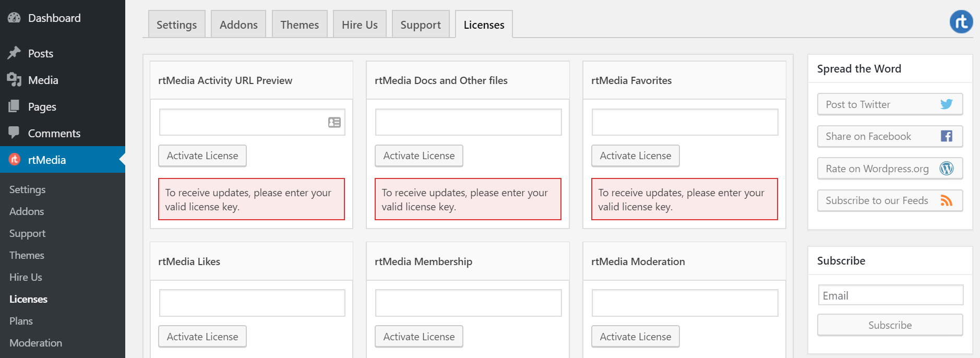The image size is (980, 358).
Task: Open Dashboard in the admin menu
Action: 63,18
